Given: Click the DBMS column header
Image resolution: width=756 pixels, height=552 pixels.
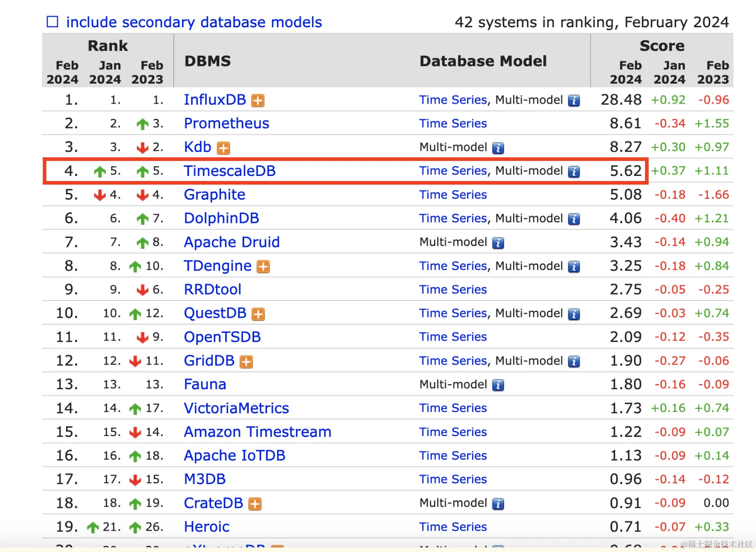Looking at the screenshot, I should (x=208, y=61).
